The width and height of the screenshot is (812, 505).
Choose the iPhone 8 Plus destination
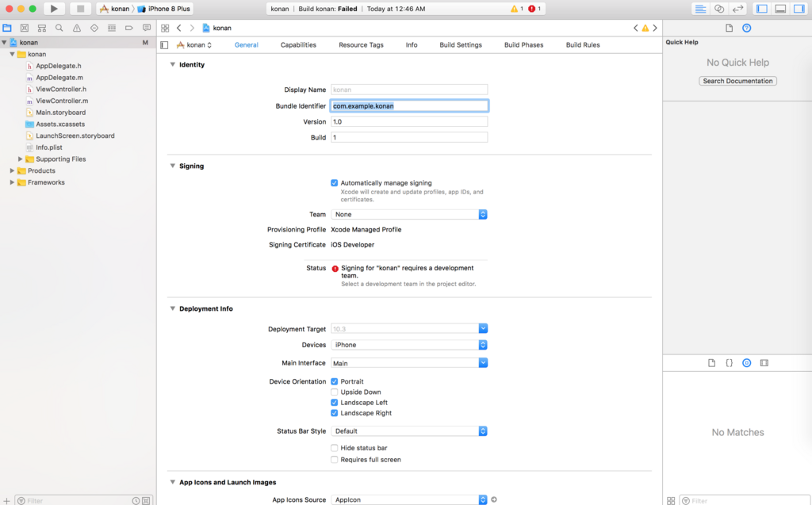click(164, 9)
